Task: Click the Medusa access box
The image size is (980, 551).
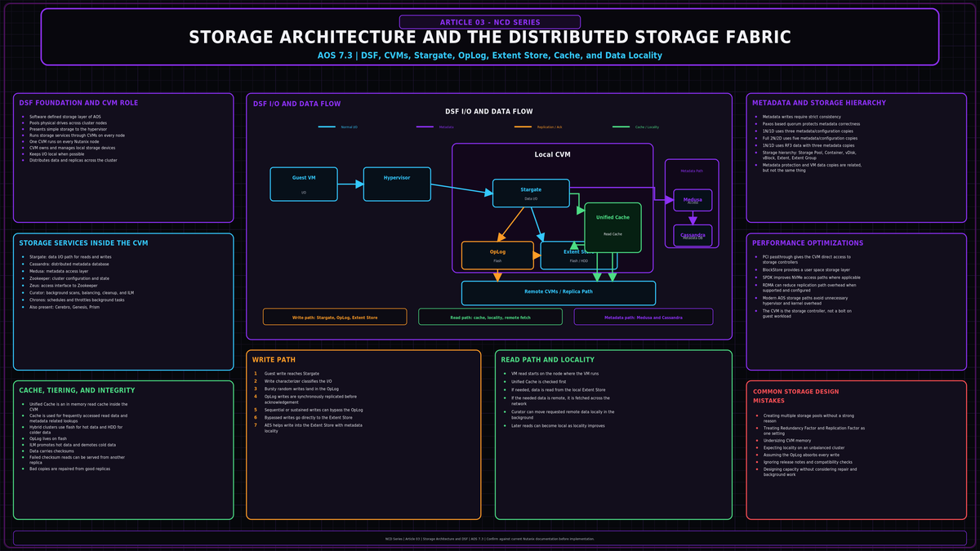Action: [693, 200]
